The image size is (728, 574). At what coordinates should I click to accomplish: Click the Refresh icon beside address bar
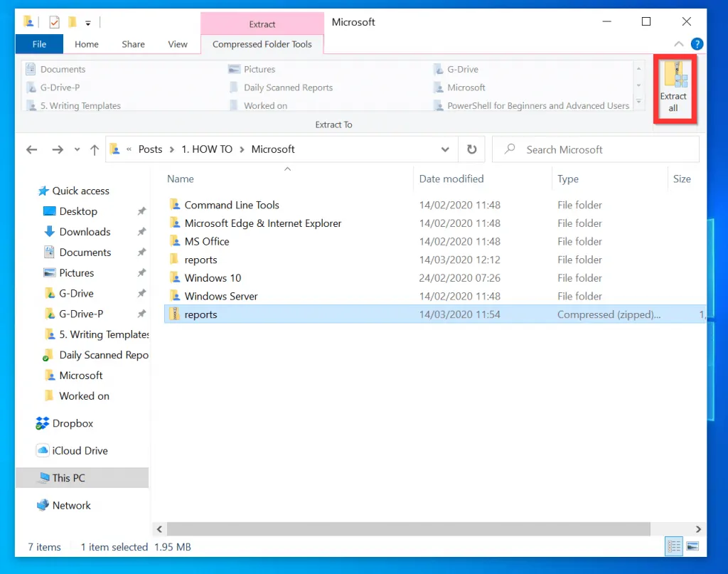click(471, 149)
